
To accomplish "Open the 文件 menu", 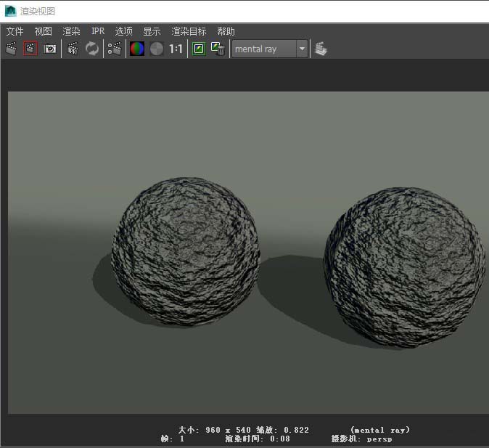I will coord(15,31).
